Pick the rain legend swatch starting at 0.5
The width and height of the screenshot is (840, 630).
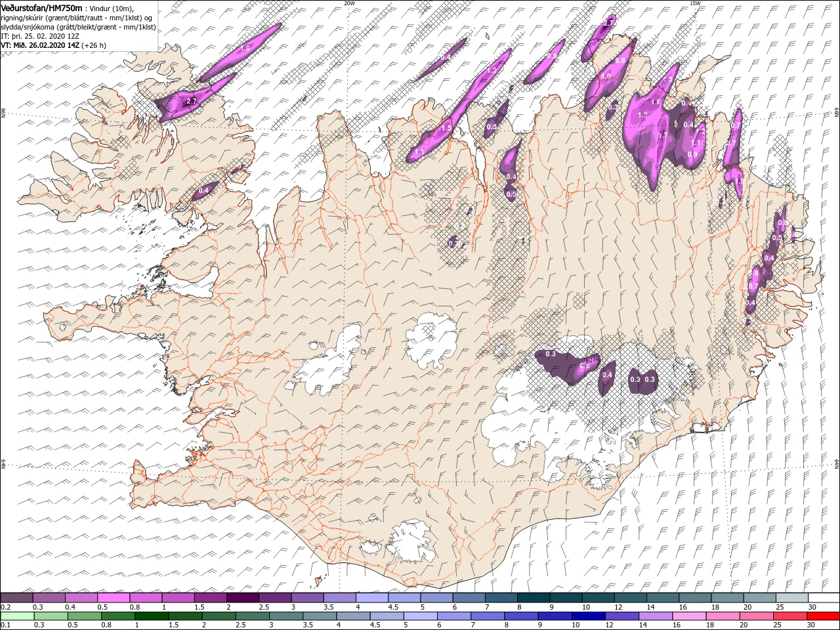pyautogui.click(x=84, y=616)
